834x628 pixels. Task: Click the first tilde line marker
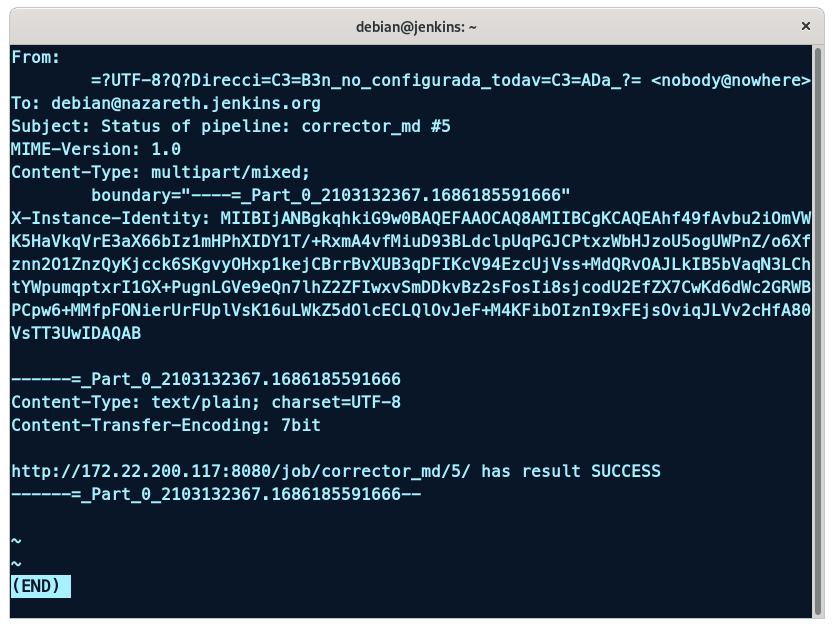[x=16, y=540]
